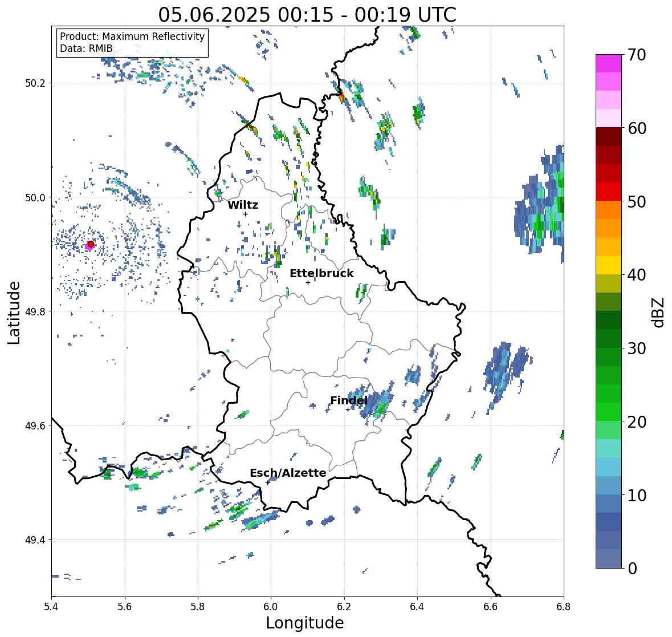Pick the dark red swatch just below 60
The image size is (672, 637).
[609, 137]
